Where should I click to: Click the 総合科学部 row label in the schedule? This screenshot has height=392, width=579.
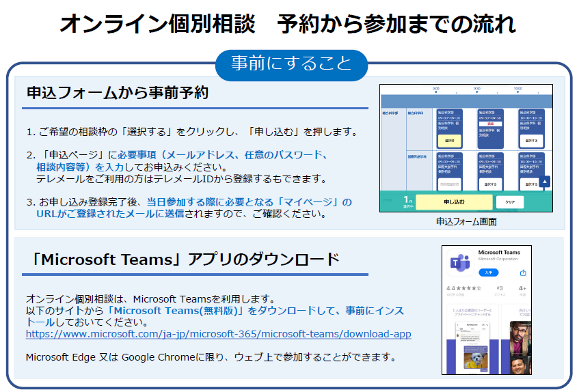(391, 111)
